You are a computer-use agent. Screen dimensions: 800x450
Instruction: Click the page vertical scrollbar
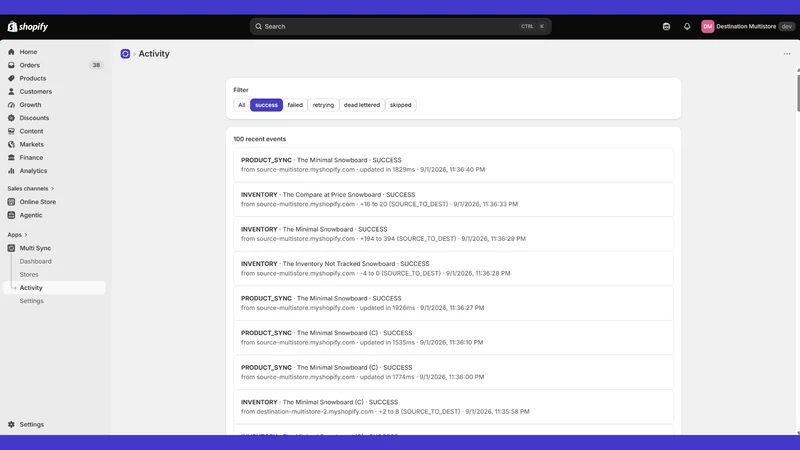click(x=798, y=92)
